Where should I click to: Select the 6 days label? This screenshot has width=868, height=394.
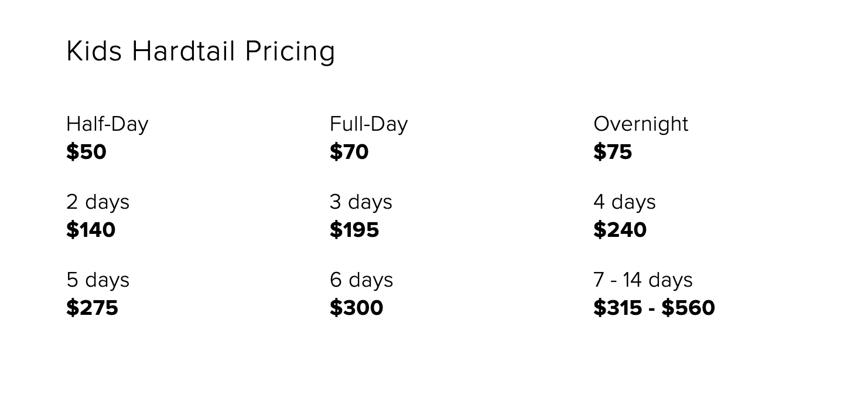point(361,280)
